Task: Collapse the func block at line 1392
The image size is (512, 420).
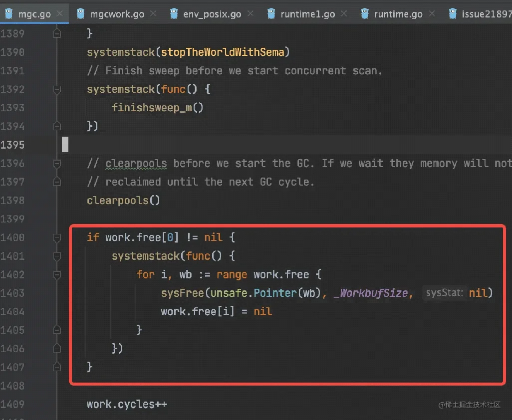Action: tap(57, 89)
